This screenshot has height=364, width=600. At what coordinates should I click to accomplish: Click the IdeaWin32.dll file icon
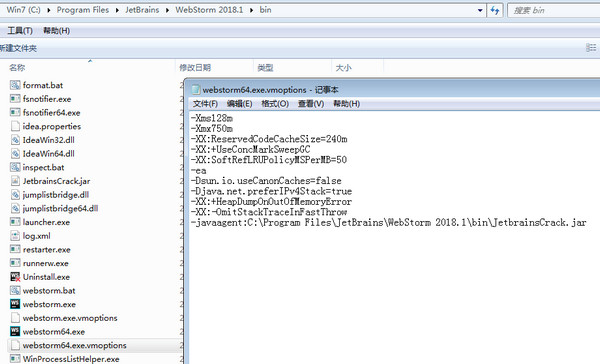coord(15,140)
